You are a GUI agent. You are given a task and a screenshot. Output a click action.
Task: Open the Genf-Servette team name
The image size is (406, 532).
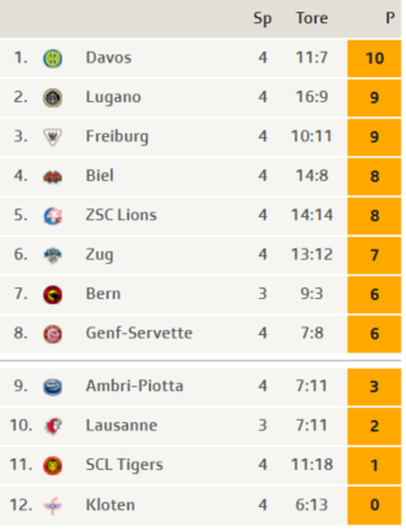coord(139,333)
